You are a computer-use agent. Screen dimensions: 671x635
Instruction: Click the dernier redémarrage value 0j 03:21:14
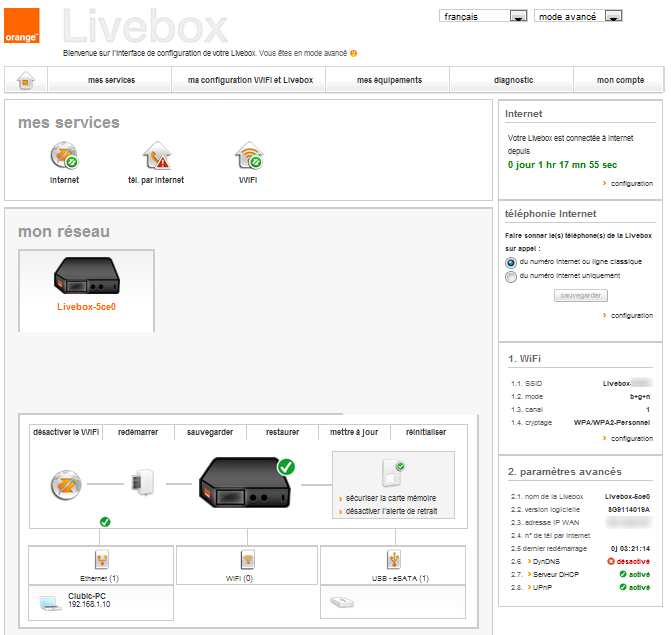[630, 549]
